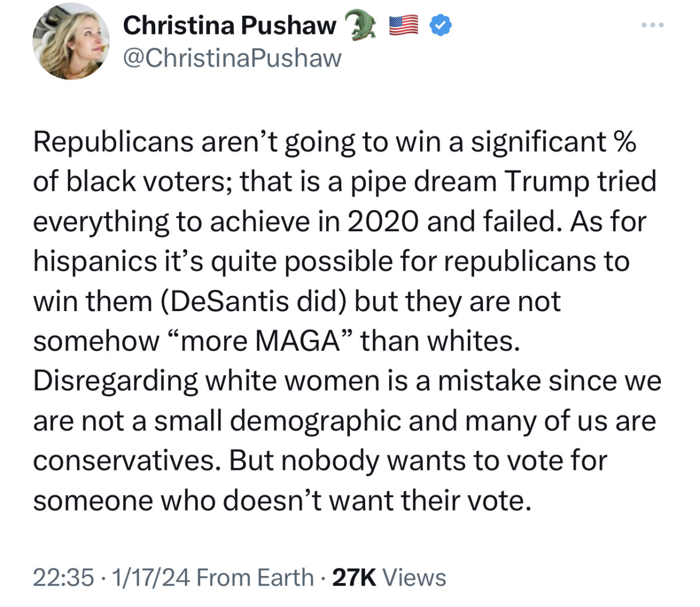Click the 27K Views link

[x=388, y=577]
